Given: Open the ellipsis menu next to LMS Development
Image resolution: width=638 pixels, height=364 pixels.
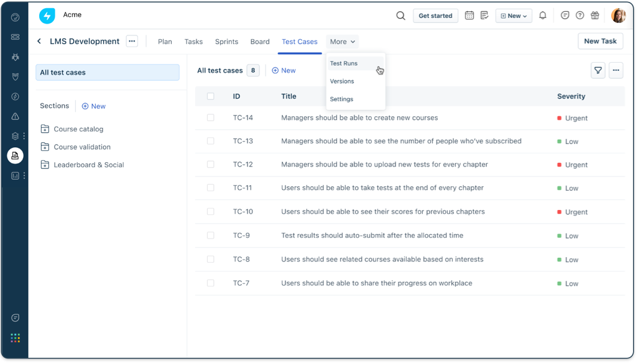Looking at the screenshot, I should 132,40.
